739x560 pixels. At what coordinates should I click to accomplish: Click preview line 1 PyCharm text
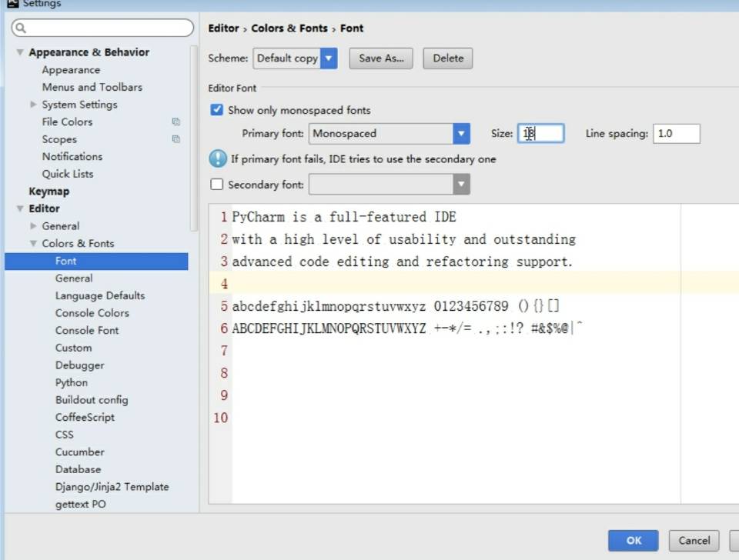click(344, 217)
